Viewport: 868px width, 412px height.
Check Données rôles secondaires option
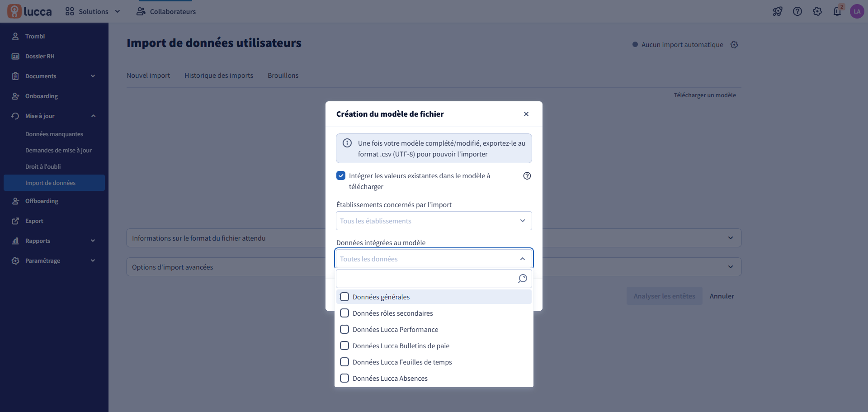pos(344,313)
